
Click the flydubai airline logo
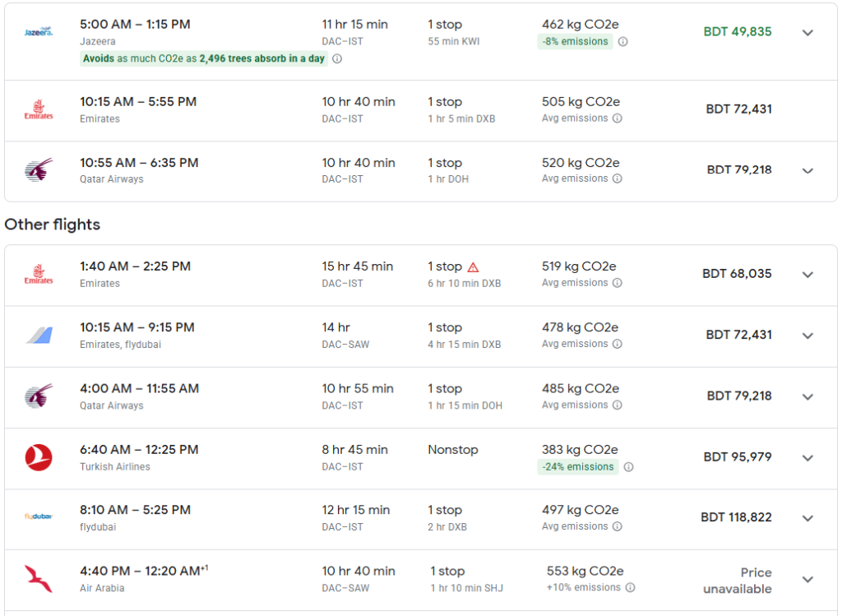pos(39,516)
